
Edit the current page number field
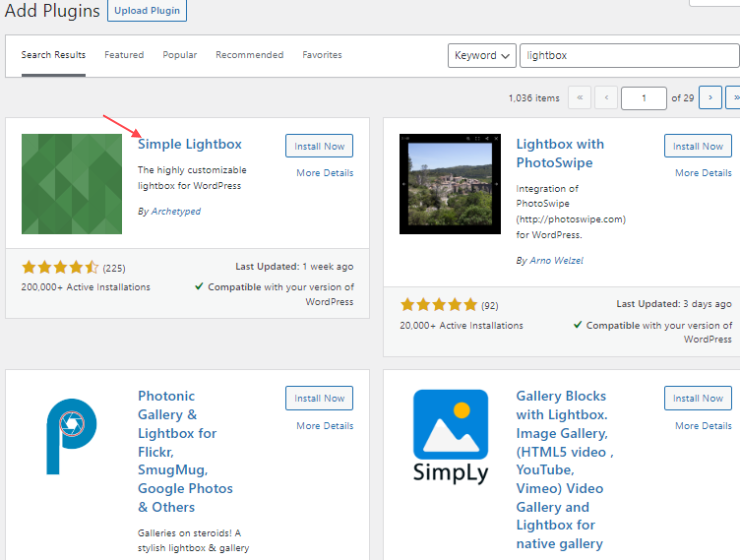[x=644, y=98]
